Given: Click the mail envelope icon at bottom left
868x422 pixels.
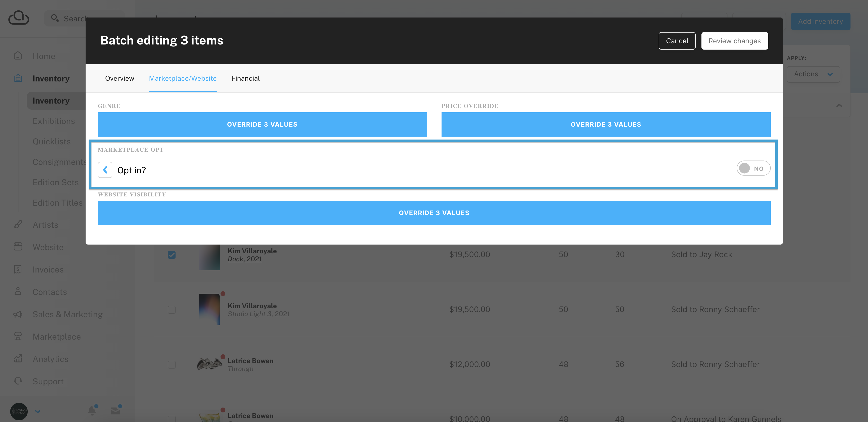Looking at the screenshot, I should pos(115,410).
